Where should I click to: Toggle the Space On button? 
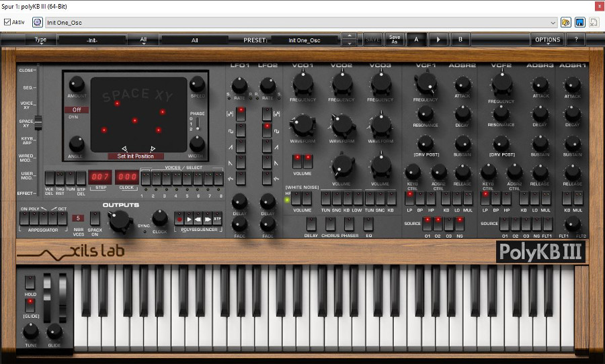coord(95,218)
